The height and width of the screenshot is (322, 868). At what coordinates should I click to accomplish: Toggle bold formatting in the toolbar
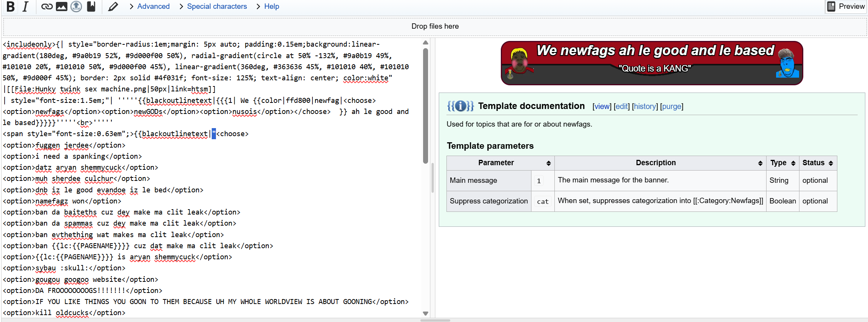coord(11,7)
